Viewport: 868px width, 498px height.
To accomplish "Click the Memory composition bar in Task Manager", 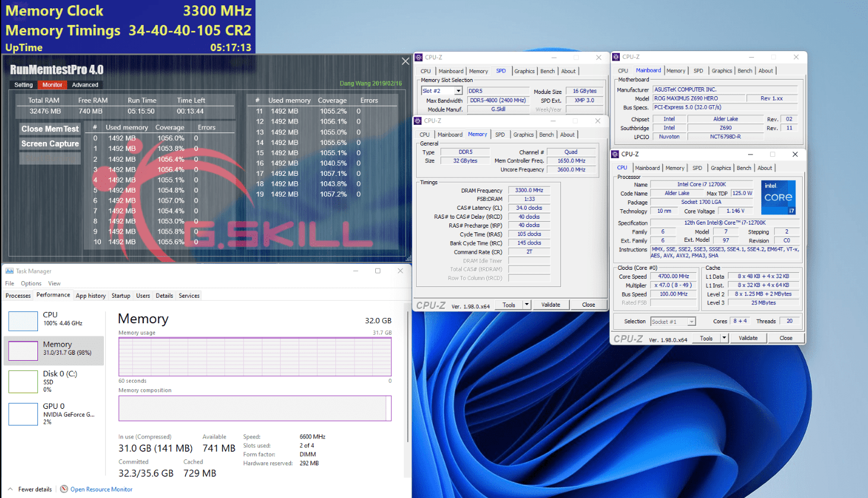I will 255,408.
